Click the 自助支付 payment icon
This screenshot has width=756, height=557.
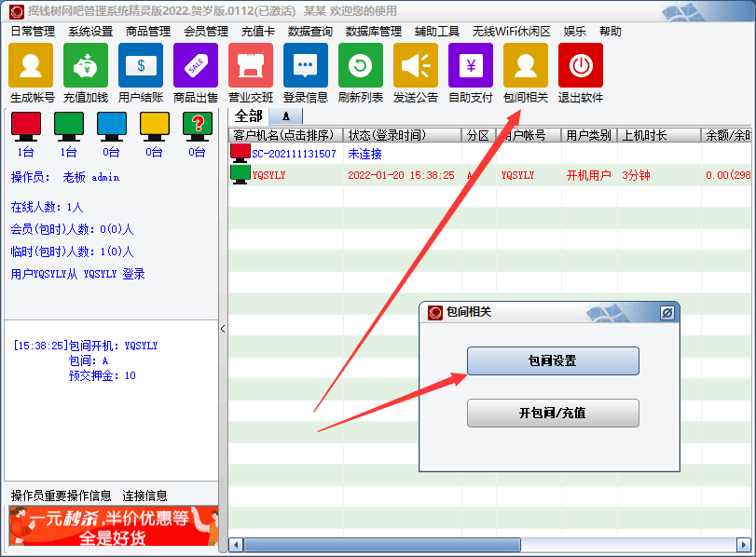471,66
